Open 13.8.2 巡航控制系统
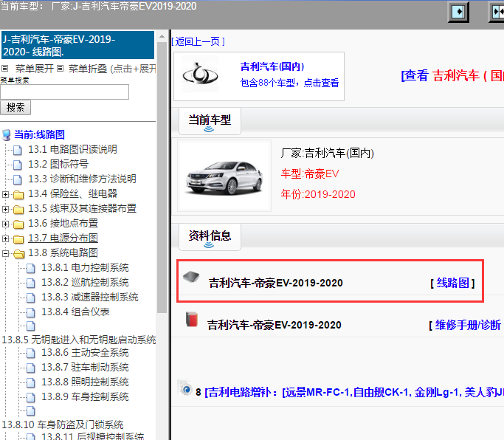Viewport: 504px width, 440px height. [85, 283]
